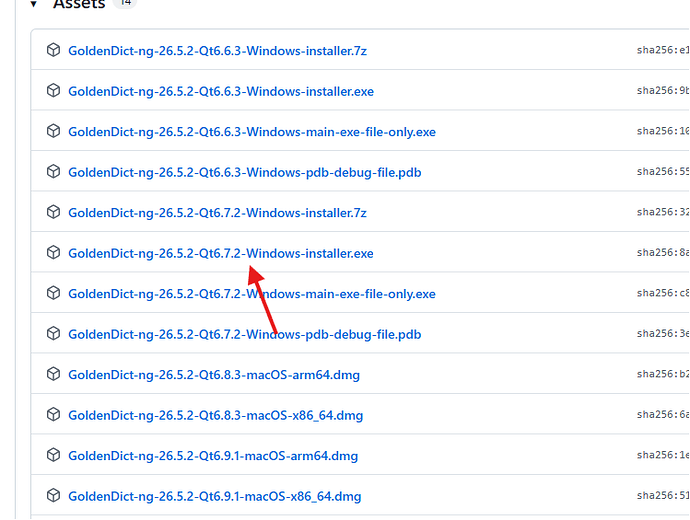Download Qt6.7.2-Windows-pdb-debug-file.pdb asset
The image size is (690, 520).
[x=245, y=334]
